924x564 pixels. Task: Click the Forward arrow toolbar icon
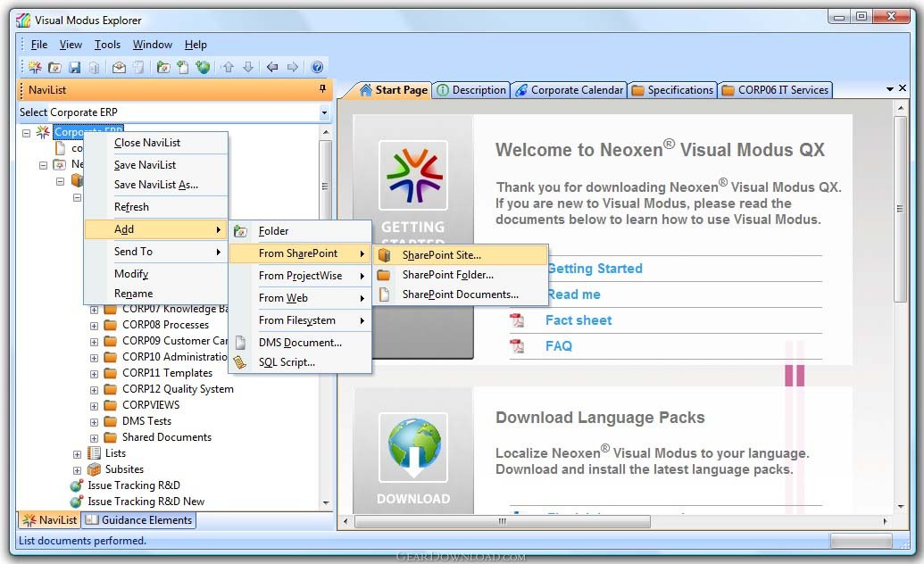[292, 67]
